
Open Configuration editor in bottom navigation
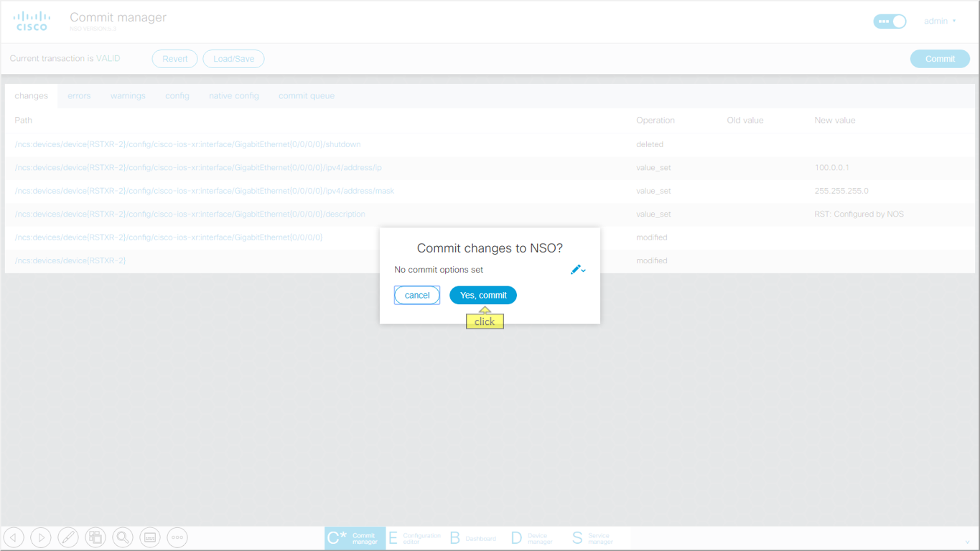415,538
